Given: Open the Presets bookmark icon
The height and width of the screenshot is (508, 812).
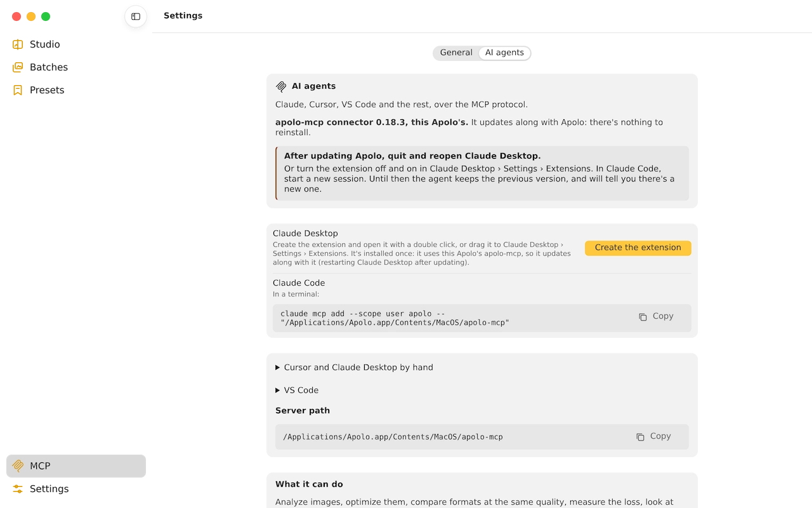Looking at the screenshot, I should 18,90.
